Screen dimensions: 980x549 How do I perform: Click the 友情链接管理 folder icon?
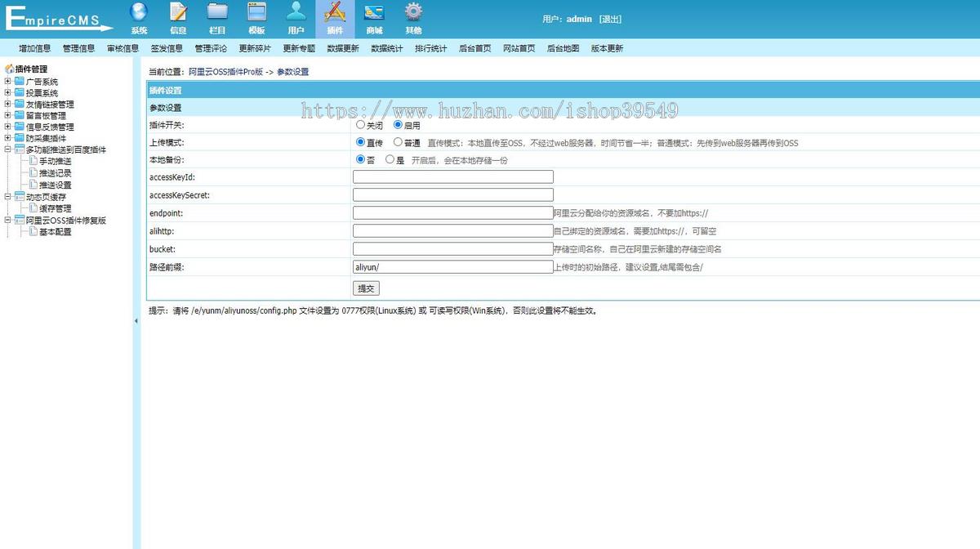point(20,105)
